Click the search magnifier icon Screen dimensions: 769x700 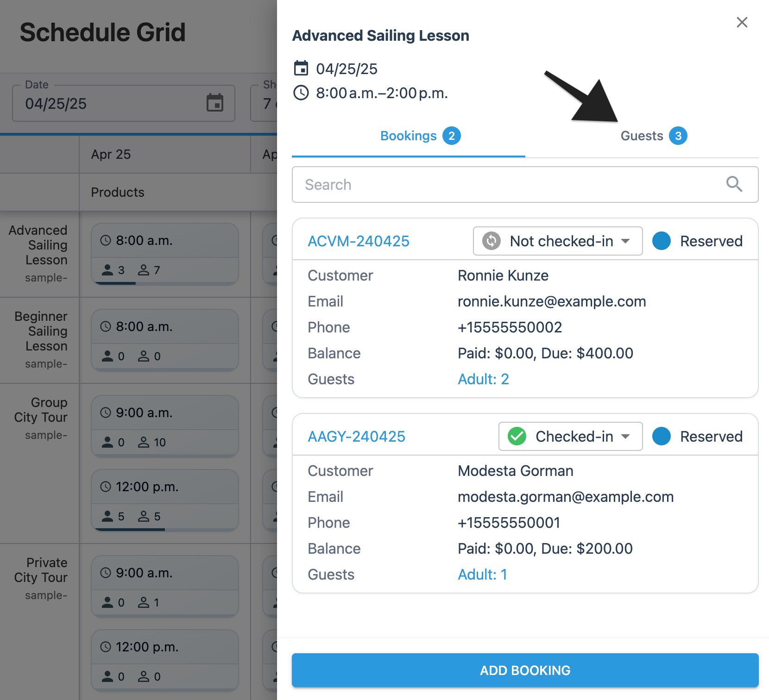click(734, 184)
